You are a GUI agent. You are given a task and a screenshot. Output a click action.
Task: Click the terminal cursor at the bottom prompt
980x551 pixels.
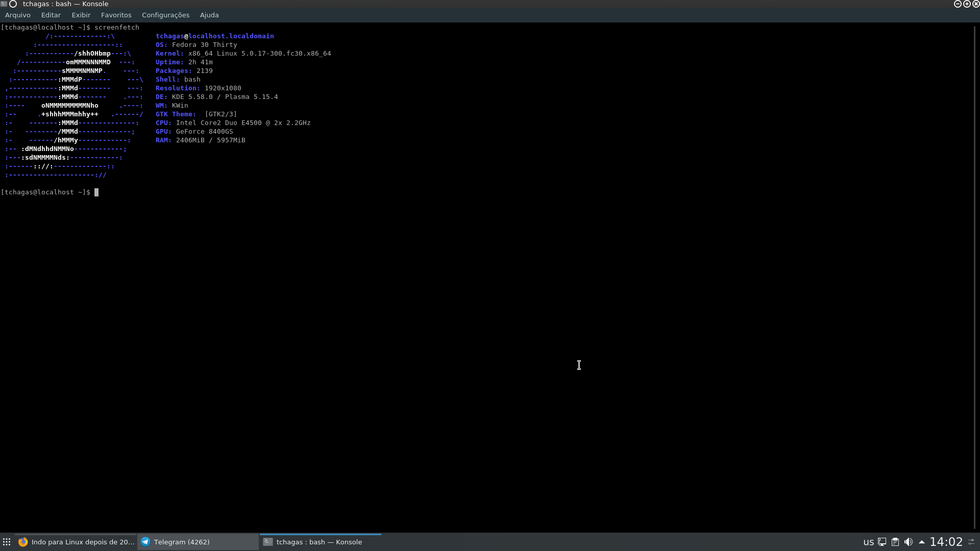(96, 192)
